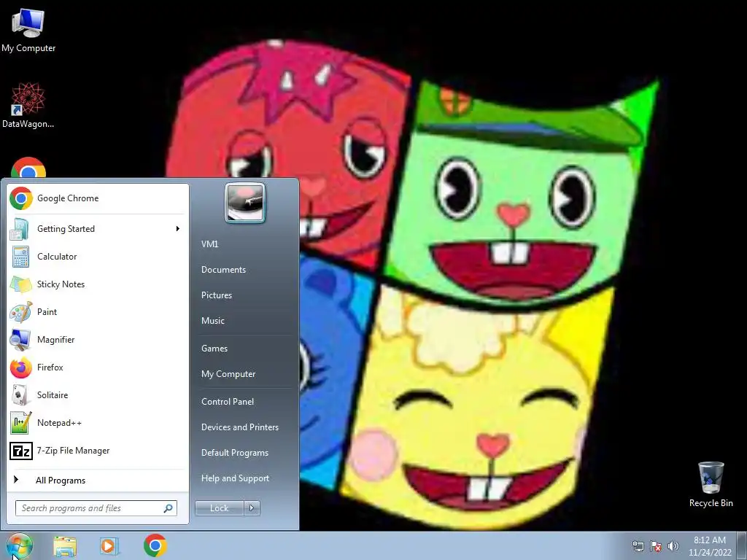This screenshot has width=747, height=560.
Task: Open Devices and Printers
Action: [245, 427]
